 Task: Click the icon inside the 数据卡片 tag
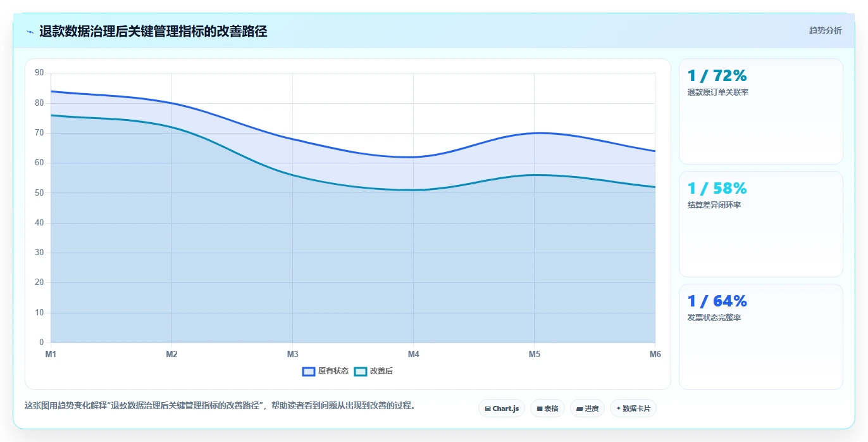tap(618, 408)
